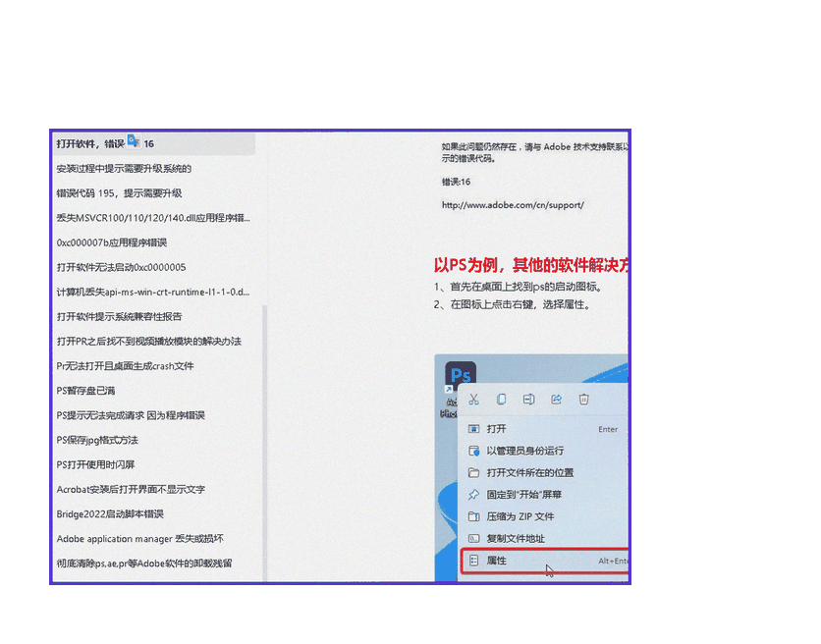Click the Copy icon in context menu
821x644 pixels.
click(x=501, y=400)
